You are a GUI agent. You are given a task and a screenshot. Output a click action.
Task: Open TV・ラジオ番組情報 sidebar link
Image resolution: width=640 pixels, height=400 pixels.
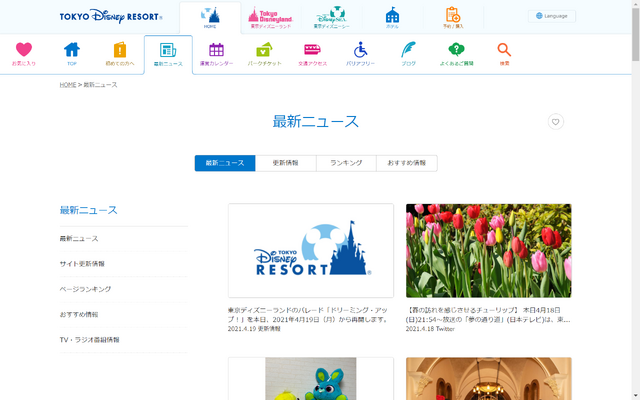tap(89, 340)
